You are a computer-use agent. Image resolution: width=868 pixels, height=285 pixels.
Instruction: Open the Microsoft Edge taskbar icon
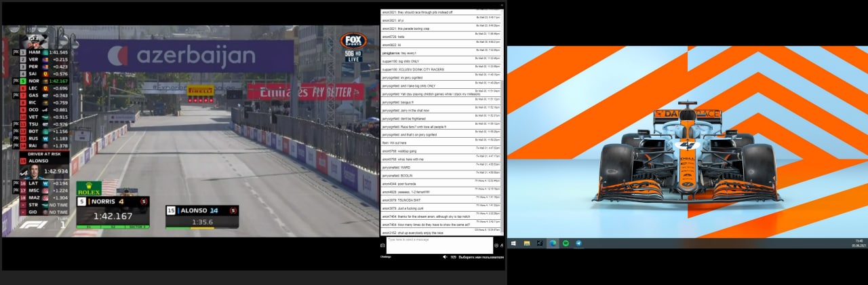click(x=553, y=243)
